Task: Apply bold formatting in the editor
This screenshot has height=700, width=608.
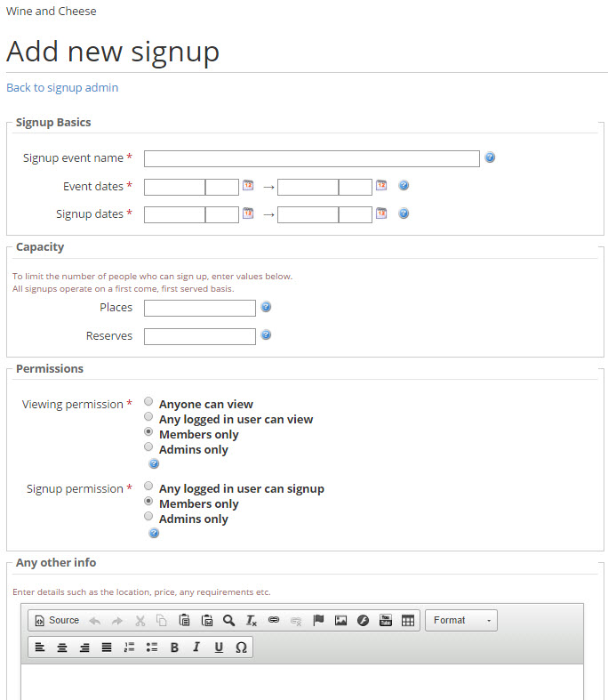Action: [x=174, y=648]
